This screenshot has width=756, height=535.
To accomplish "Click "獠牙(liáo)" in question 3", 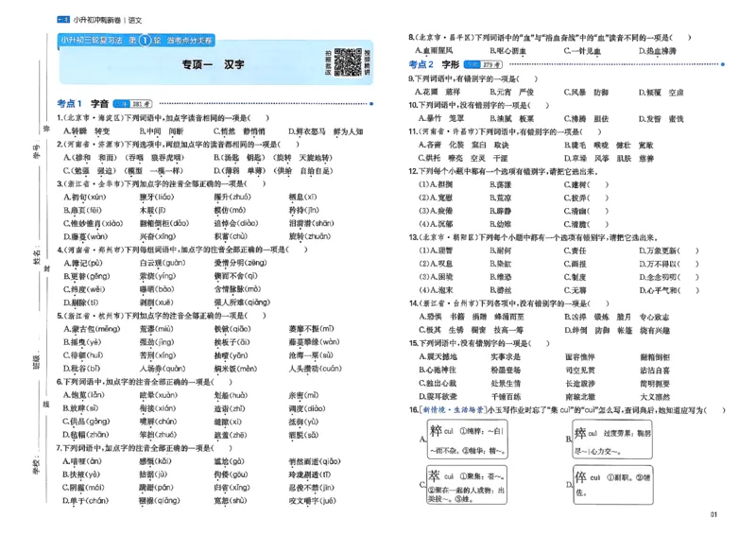I will click(157, 197).
